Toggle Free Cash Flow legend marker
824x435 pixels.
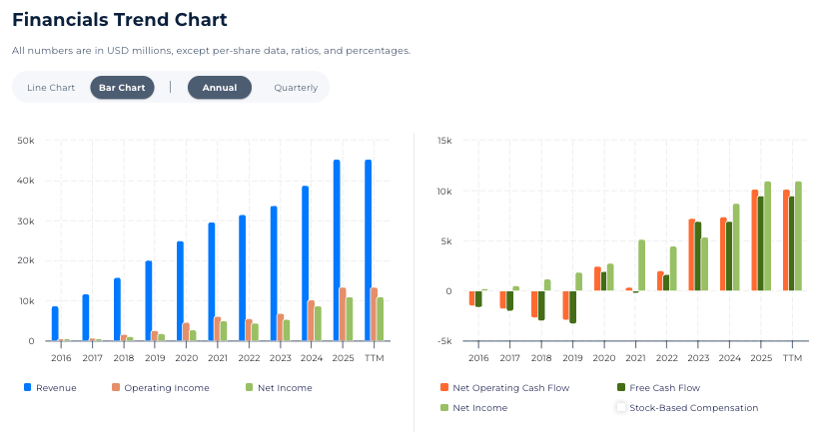[x=621, y=387]
